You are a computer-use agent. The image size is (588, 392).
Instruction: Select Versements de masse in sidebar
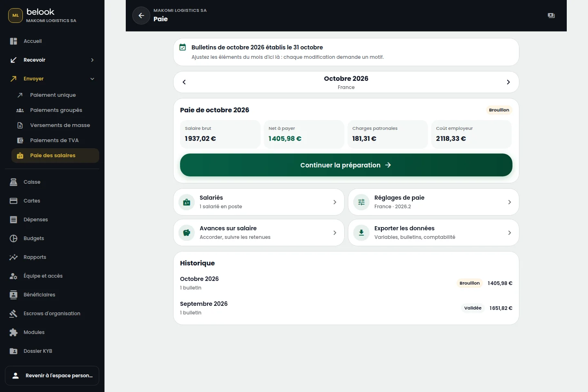[55, 125]
